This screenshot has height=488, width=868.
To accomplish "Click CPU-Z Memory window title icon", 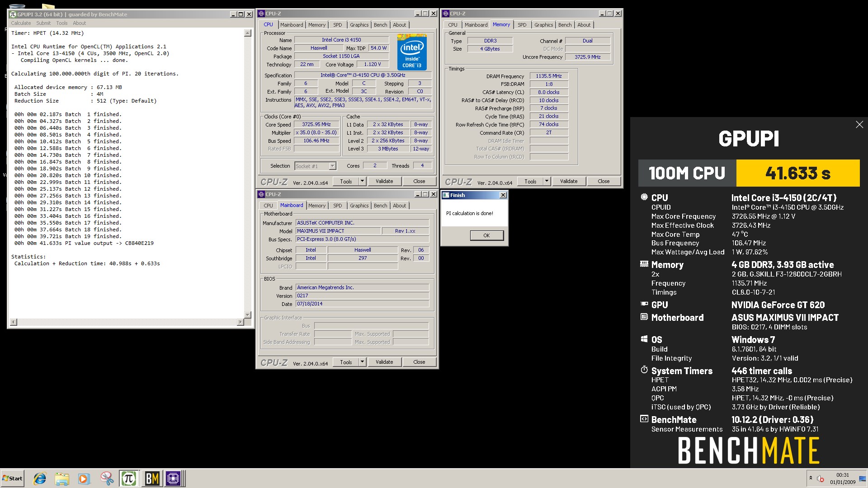I will (x=445, y=14).
